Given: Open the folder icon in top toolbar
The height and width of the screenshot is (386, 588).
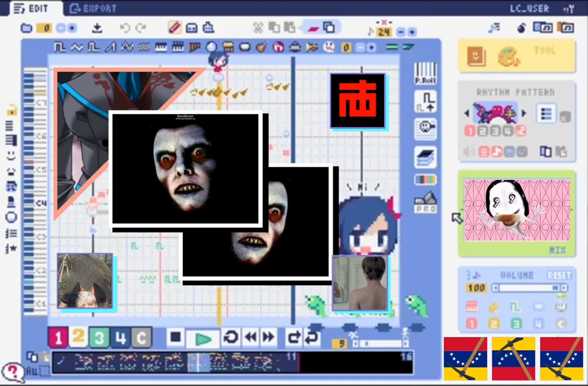Looking at the screenshot, I should click(26, 28).
